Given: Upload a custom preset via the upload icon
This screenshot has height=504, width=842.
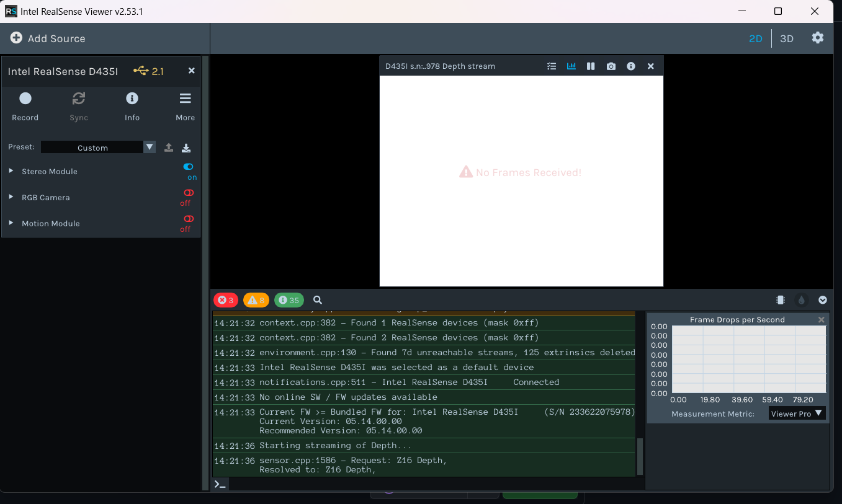Looking at the screenshot, I should (x=168, y=148).
